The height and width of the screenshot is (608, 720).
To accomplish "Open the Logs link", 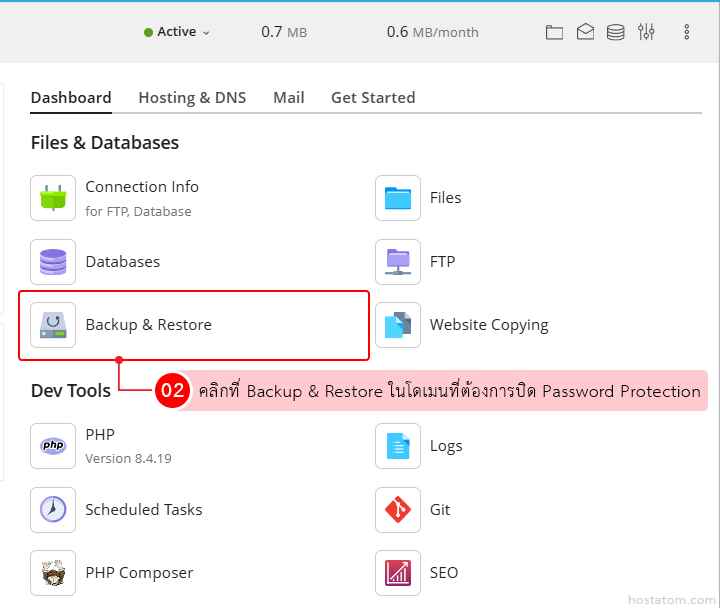I will click(446, 446).
